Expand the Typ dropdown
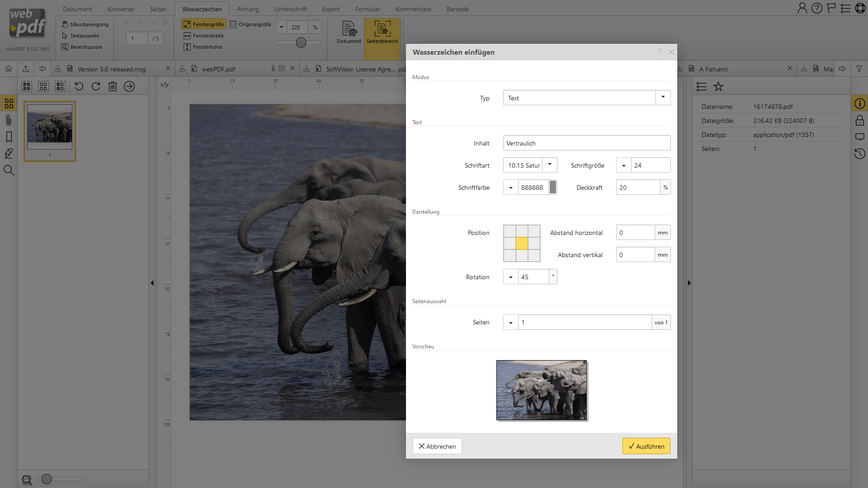Screen dimensions: 868x488 coord(663,98)
